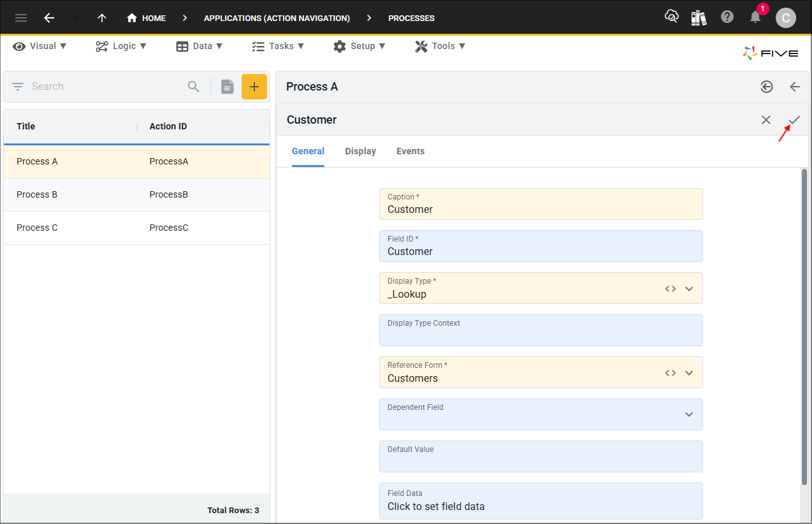The image size is (812, 524).
Task: Click the filter list icon
Action: [18, 87]
